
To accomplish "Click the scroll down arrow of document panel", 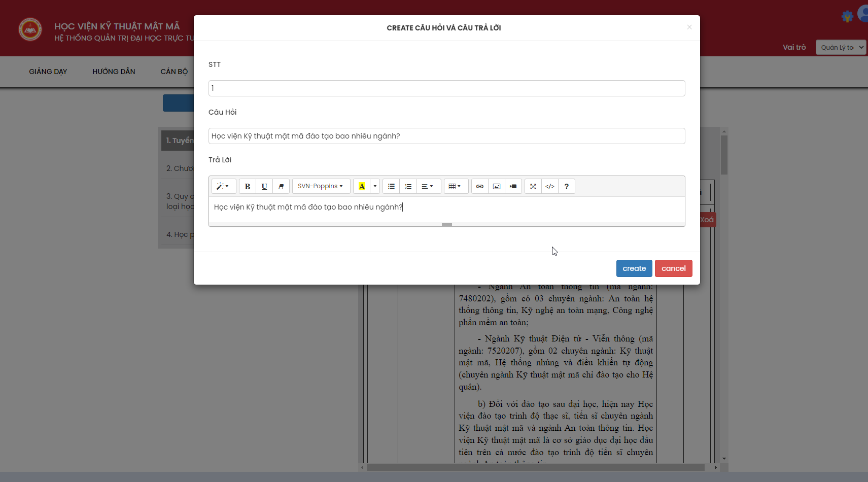I will point(724,459).
